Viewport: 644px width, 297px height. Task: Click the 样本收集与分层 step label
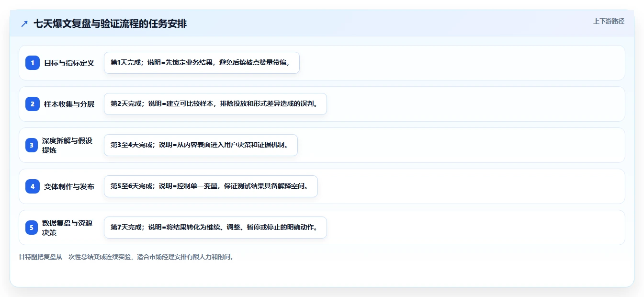point(69,104)
